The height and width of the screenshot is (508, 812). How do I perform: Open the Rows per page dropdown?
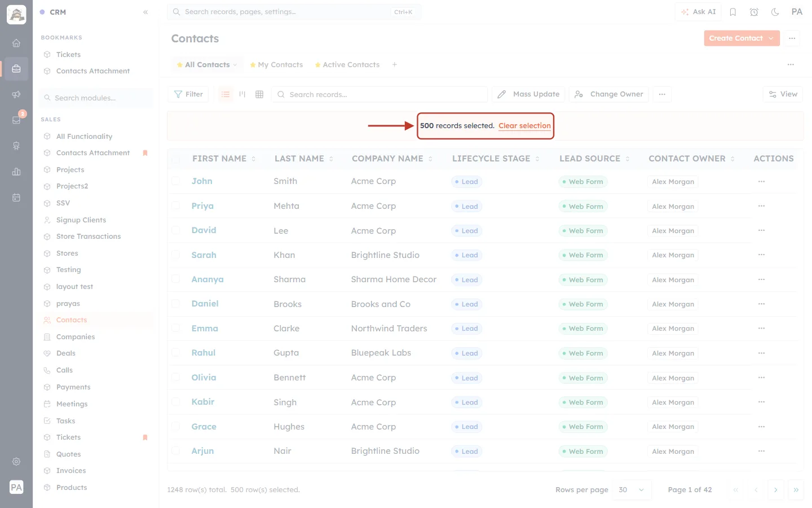point(632,490)
